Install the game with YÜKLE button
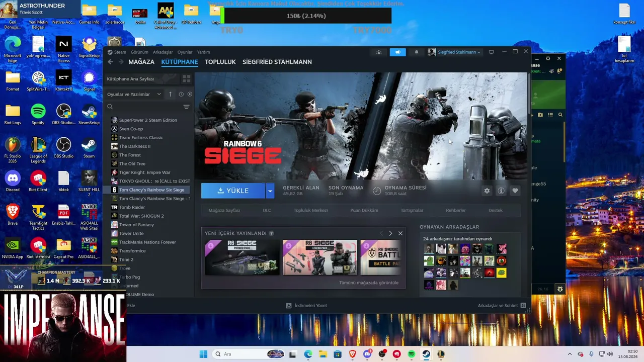 [x=233, y=191]
